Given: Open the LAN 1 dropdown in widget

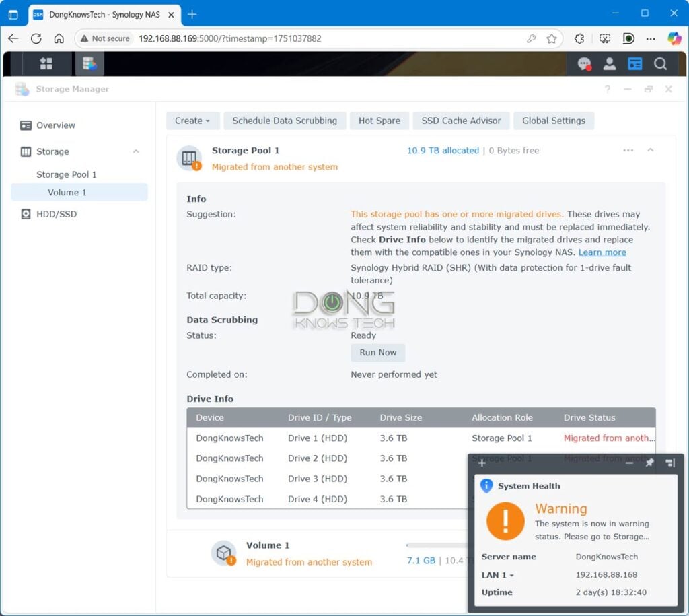Looking at the screenshot, I should [x=497, y=575].
